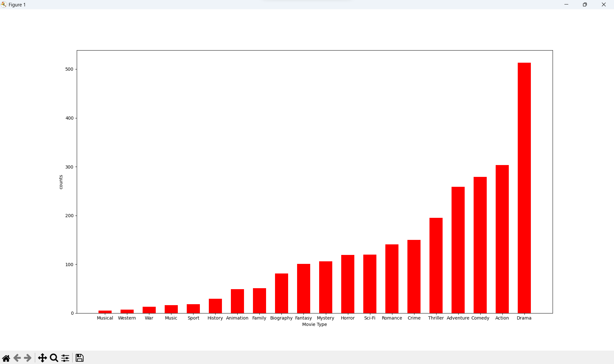Click the Zoom/Search tool icon
The width and height of the screenshot is (614, 364).
tap(54, 358)
